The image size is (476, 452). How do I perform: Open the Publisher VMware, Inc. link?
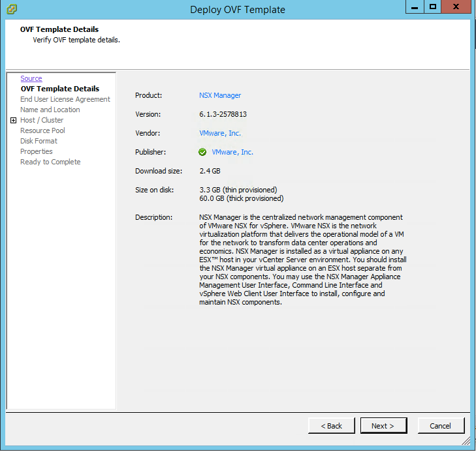coord(232,152)
